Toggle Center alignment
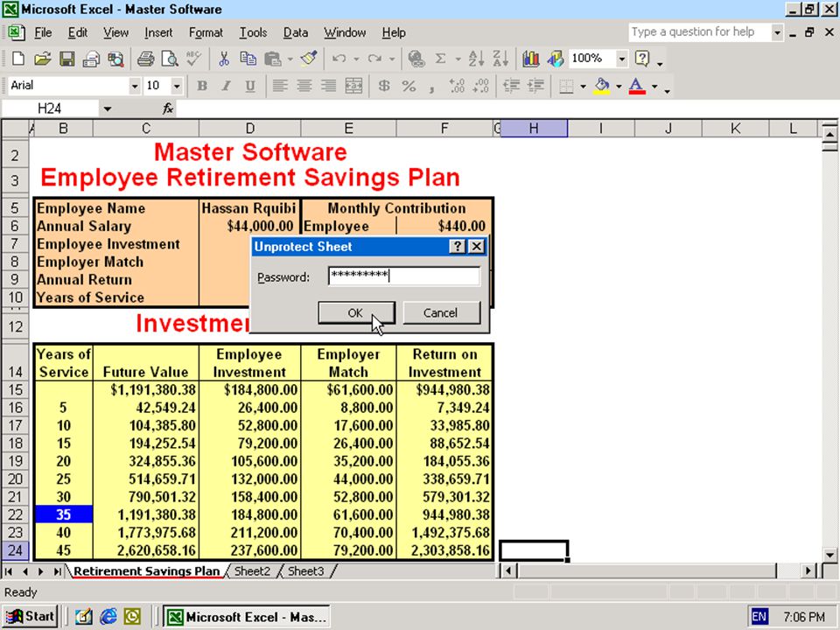This screenshot has height=630, width=840. click(304, 86)
